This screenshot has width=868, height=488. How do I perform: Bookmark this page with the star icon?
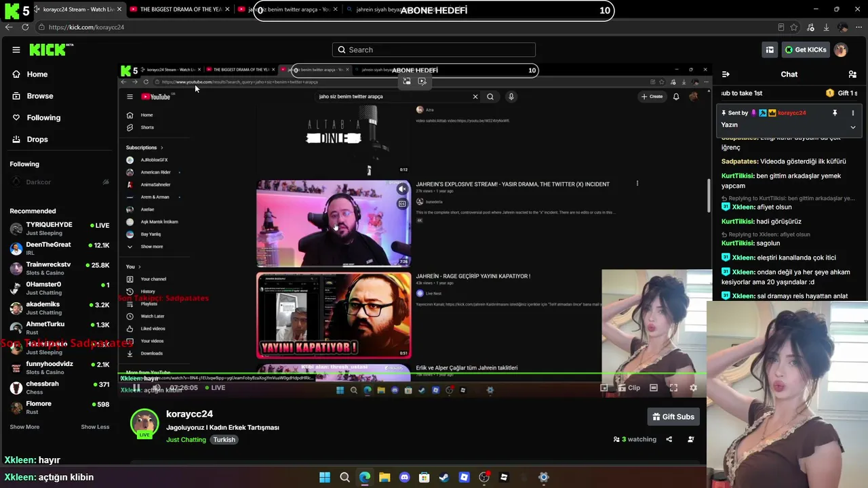pyautogui.click(x=794, y=27)
